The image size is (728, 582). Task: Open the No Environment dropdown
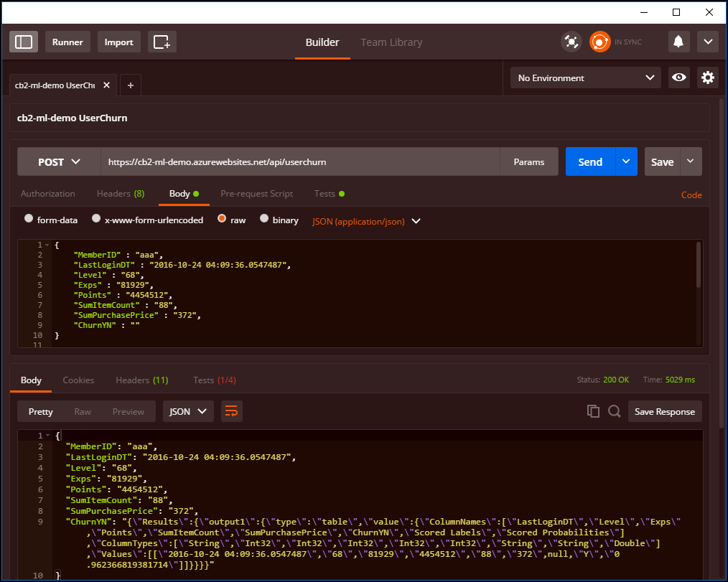(585, 78)
